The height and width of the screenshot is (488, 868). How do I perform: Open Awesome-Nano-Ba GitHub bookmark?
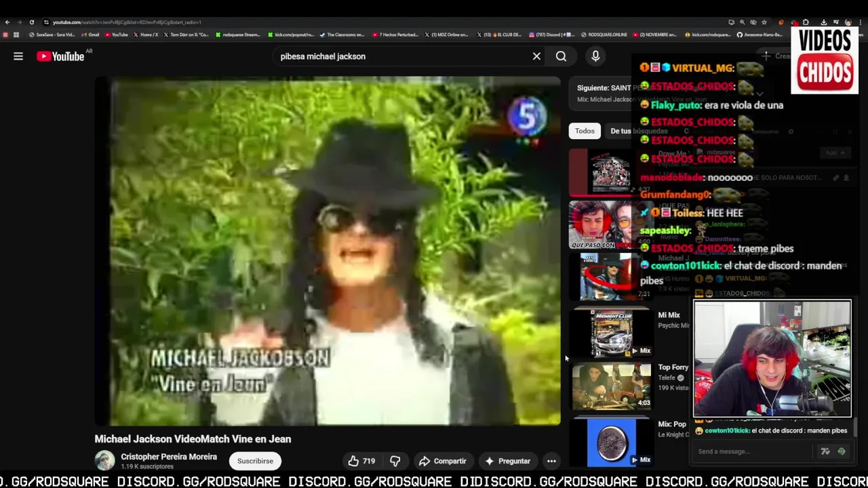[x=760, y=35]
